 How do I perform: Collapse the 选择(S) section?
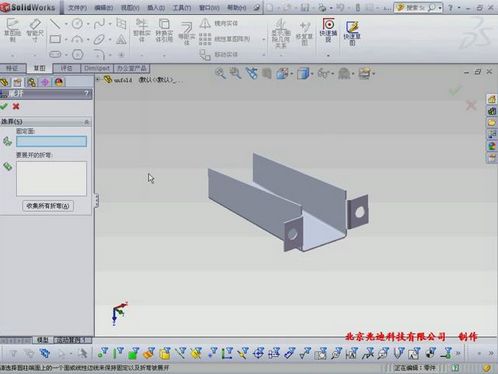tap(87, 122)
